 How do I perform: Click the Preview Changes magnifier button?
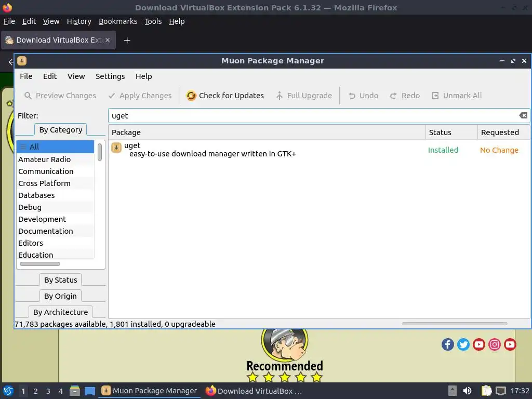click(x=60, y=96)
